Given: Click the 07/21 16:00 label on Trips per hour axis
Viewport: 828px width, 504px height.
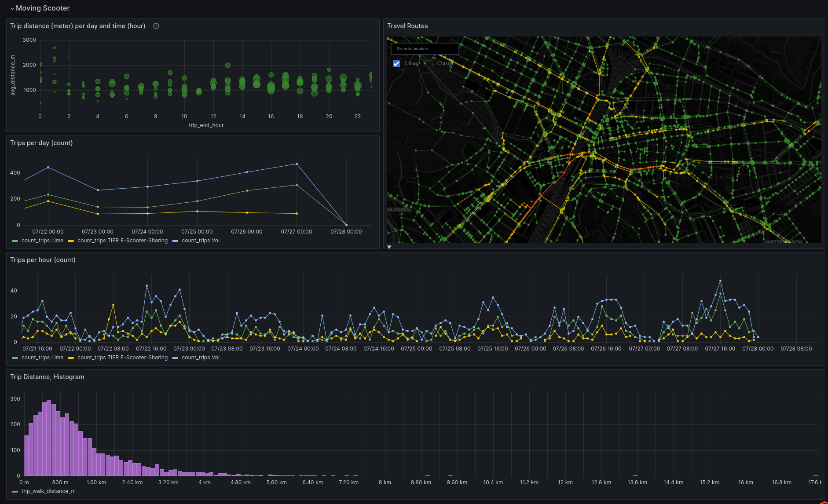Looking at the screenshot, I should tap(37, 349).
